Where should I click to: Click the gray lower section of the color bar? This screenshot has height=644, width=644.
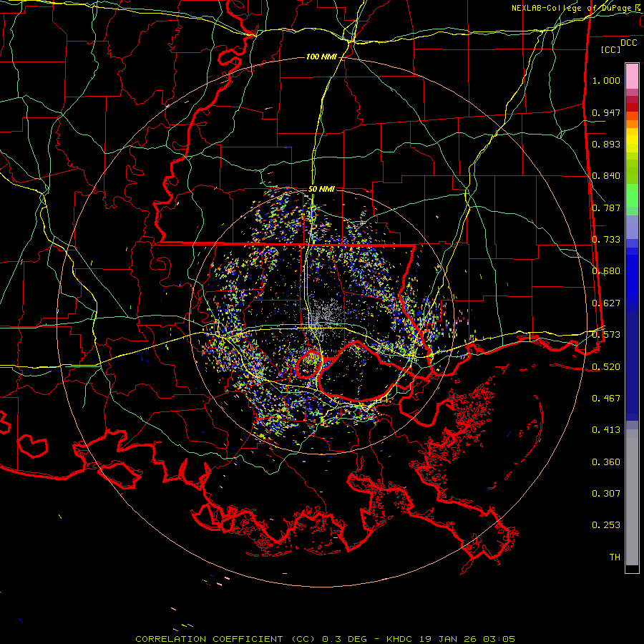[632, 497]
